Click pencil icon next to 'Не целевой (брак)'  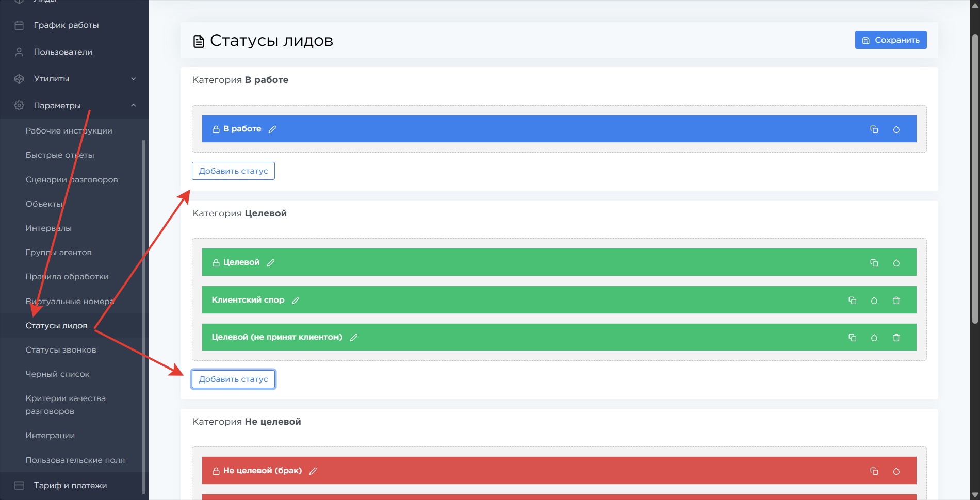pos(313,471)
